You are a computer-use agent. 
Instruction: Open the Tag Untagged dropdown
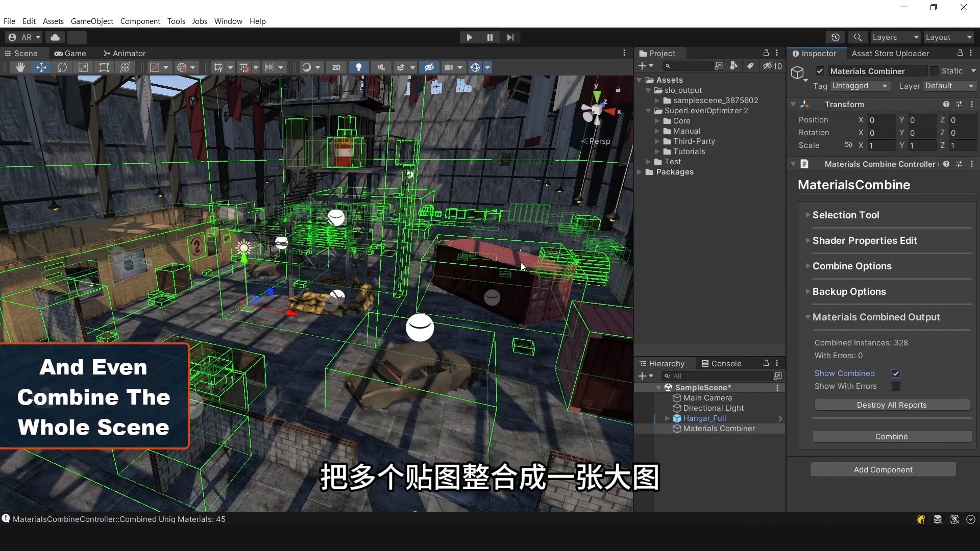(x=860, y=86)
